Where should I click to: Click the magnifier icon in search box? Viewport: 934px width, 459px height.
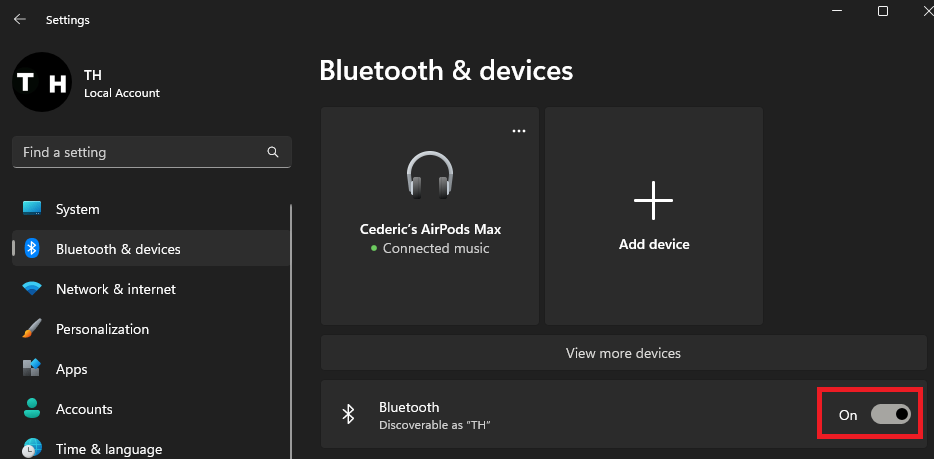click(273, 153)
